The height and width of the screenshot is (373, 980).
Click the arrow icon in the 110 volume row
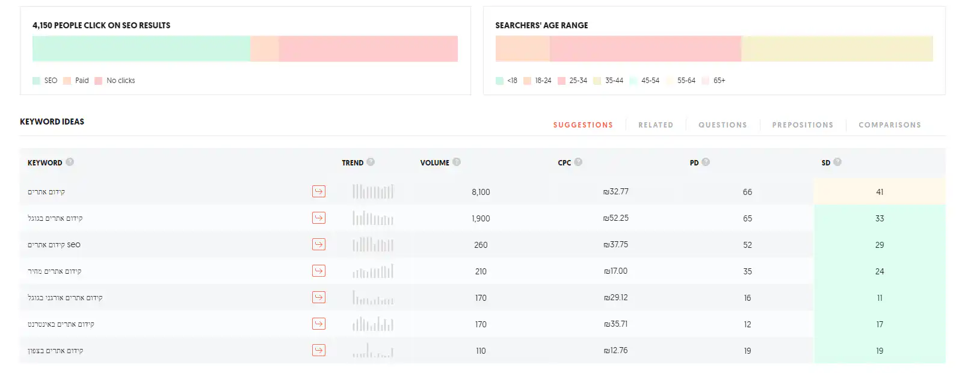[x=319, y=350]
